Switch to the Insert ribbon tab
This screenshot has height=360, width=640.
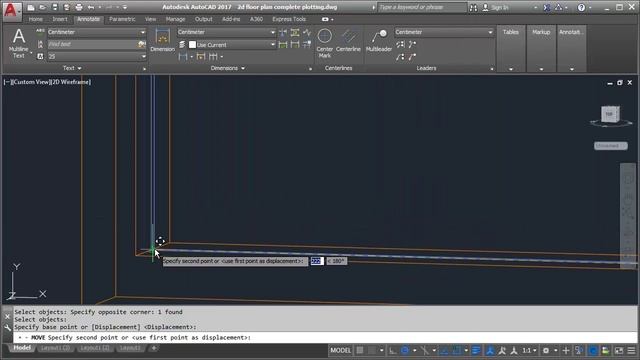pos(60,19)
